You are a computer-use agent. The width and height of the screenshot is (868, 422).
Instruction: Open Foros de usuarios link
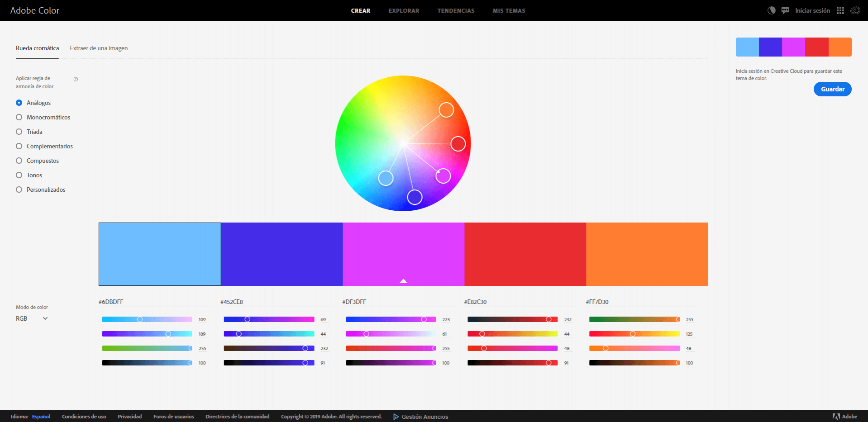click(174, 417)
